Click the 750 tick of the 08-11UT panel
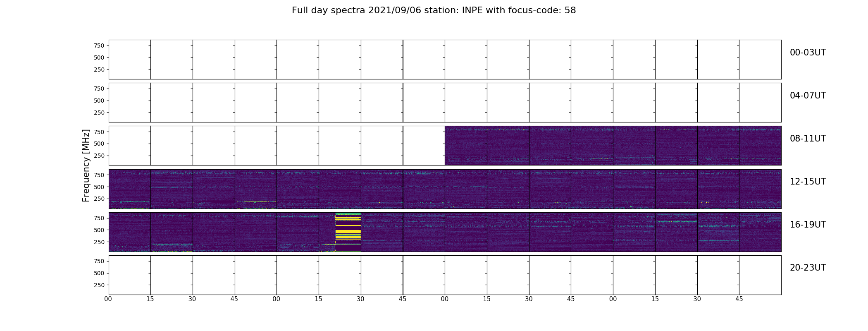This screenshot has height=331, width=868. pyautogui.click(x=99, y=132)
